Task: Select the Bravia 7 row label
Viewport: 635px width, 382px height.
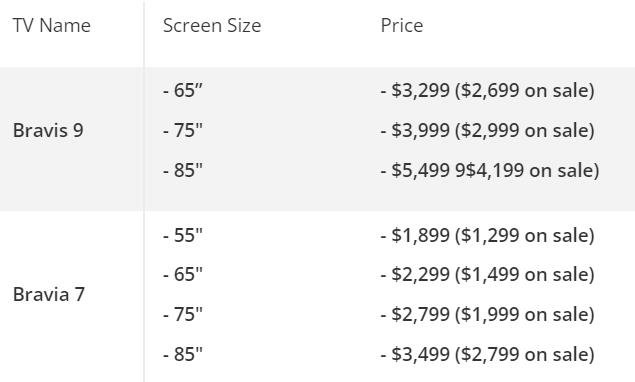Action: tap(49, 294)
